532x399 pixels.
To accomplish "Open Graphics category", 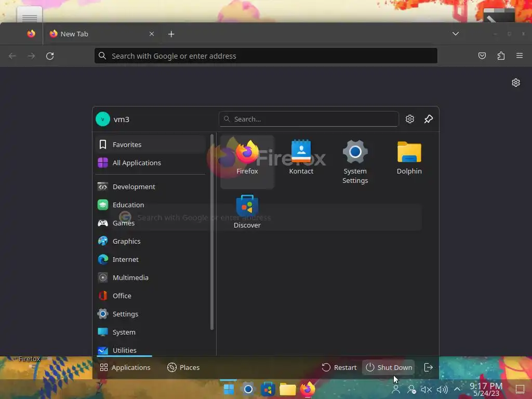I will point(151,241).
